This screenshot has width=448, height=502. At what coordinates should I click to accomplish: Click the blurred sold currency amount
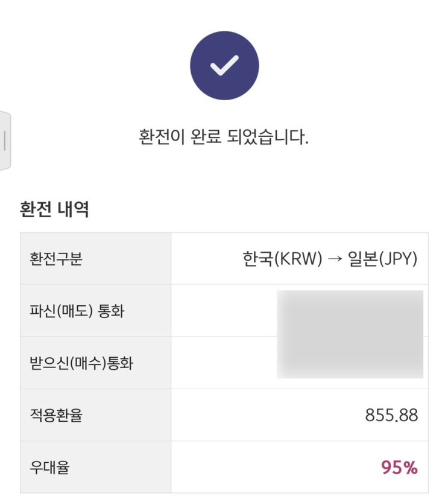350,311
